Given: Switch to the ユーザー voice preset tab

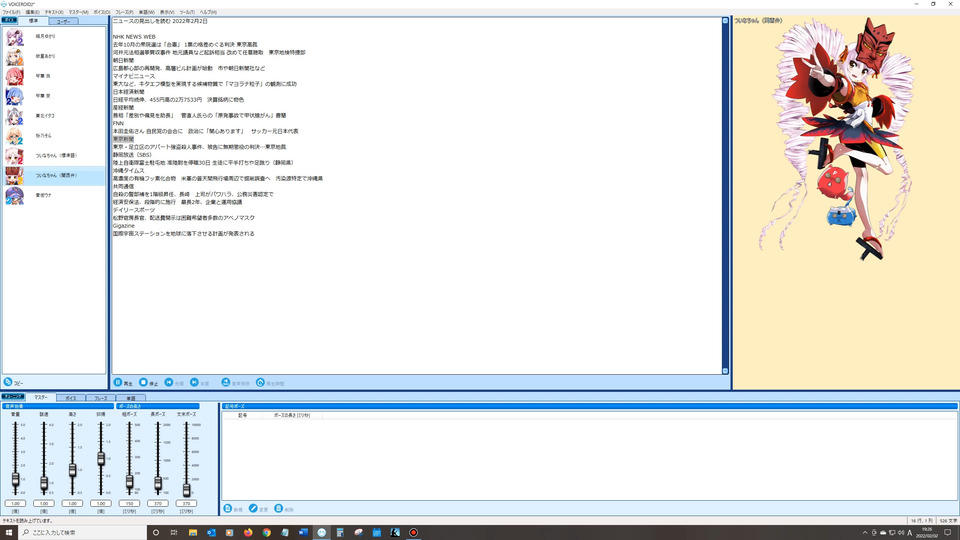Looking at the screenshot, I should tap(63, 21).
